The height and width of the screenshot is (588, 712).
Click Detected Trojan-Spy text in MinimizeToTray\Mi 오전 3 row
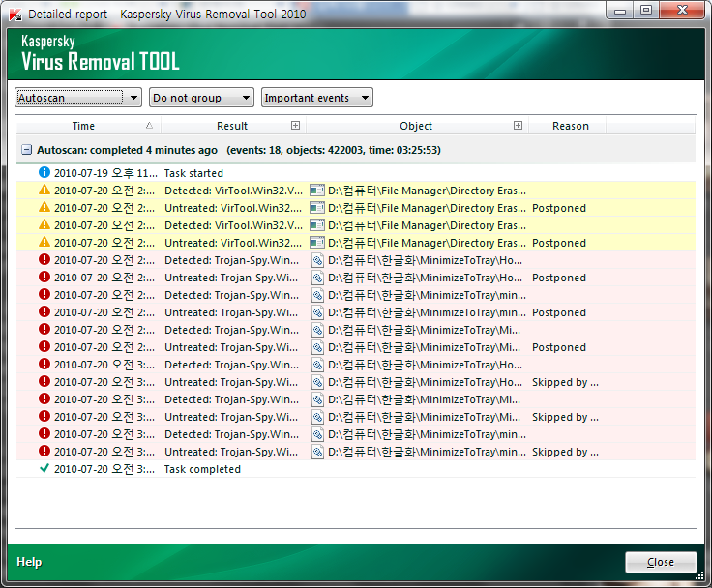pos(231,399)
